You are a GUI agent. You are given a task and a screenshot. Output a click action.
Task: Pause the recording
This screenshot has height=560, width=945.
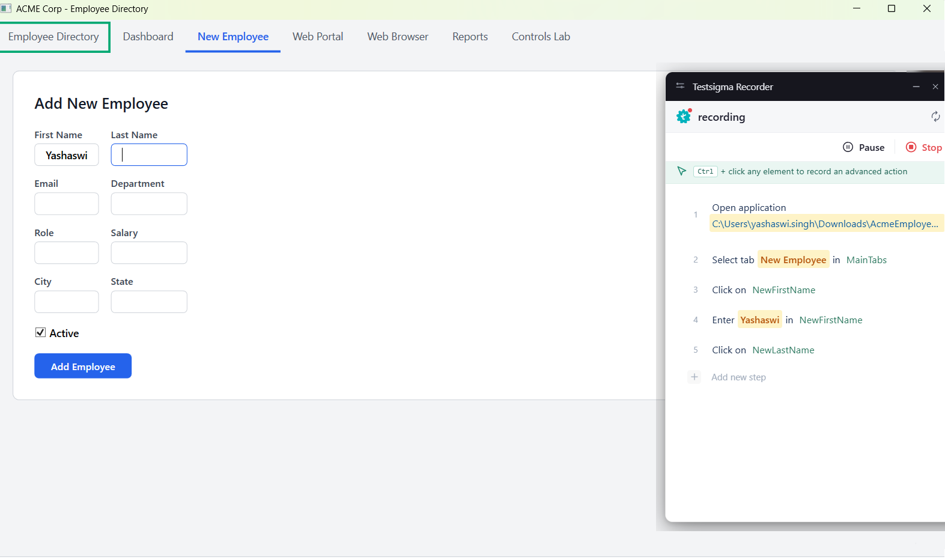[864, 147]
